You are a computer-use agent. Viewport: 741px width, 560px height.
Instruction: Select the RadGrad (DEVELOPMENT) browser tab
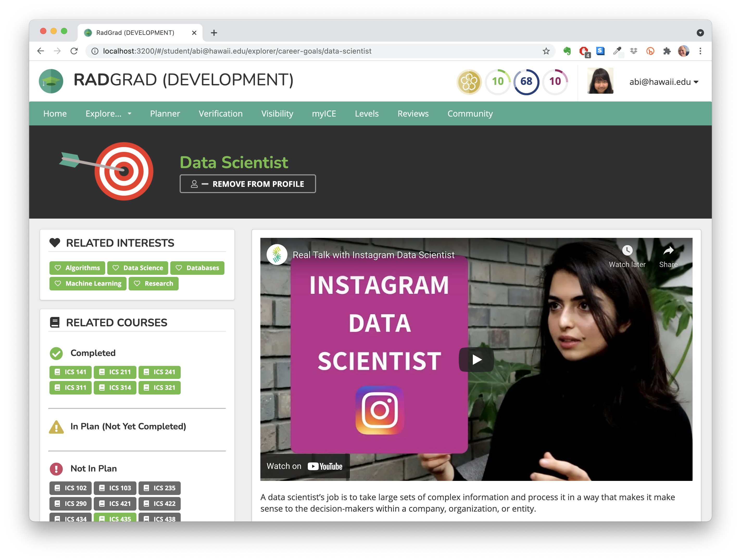coord(140,33)
